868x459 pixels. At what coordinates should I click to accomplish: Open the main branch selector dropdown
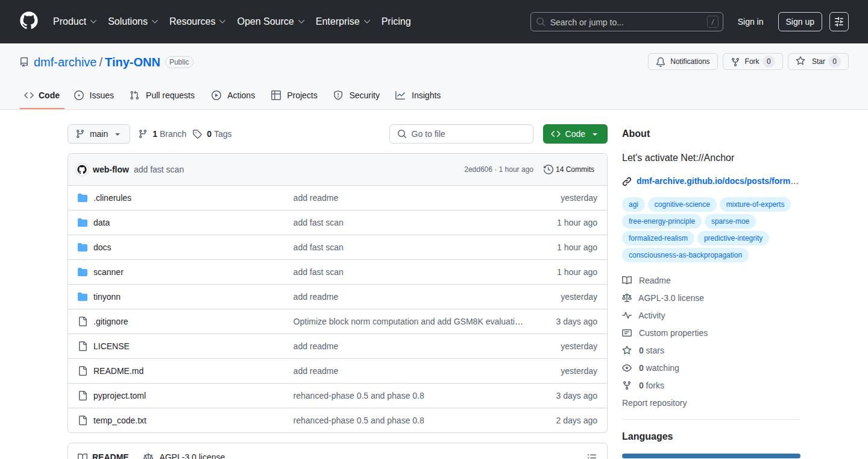99,134
